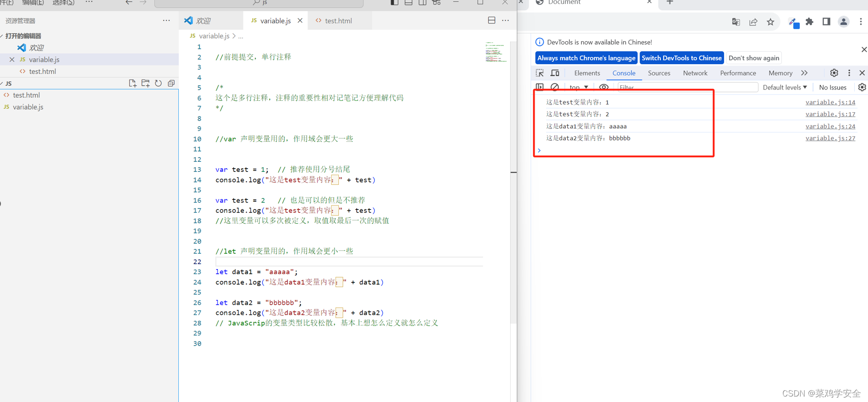The width and height of the screenshot is (868, 402).
Task: Click the share page icon in Chrome
Action: pyautogui.click(x=753, y=22)
